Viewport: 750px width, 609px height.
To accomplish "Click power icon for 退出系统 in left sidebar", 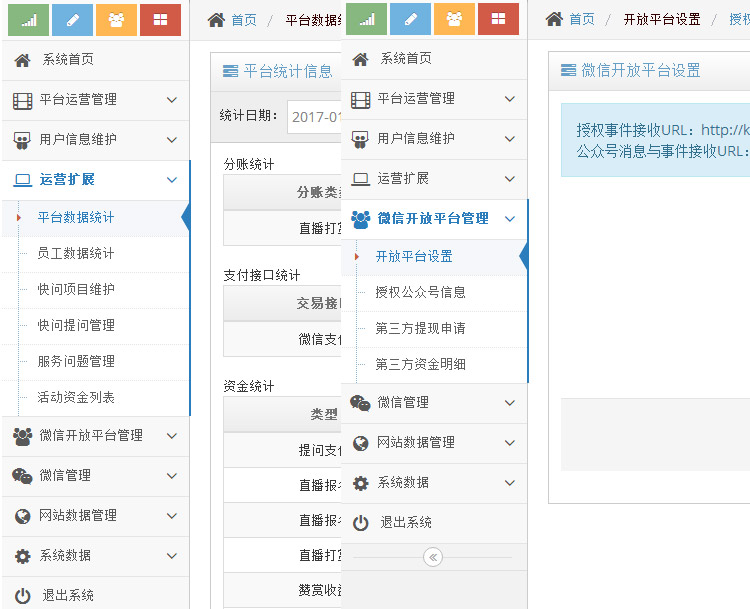I will (x=22, y=596).
